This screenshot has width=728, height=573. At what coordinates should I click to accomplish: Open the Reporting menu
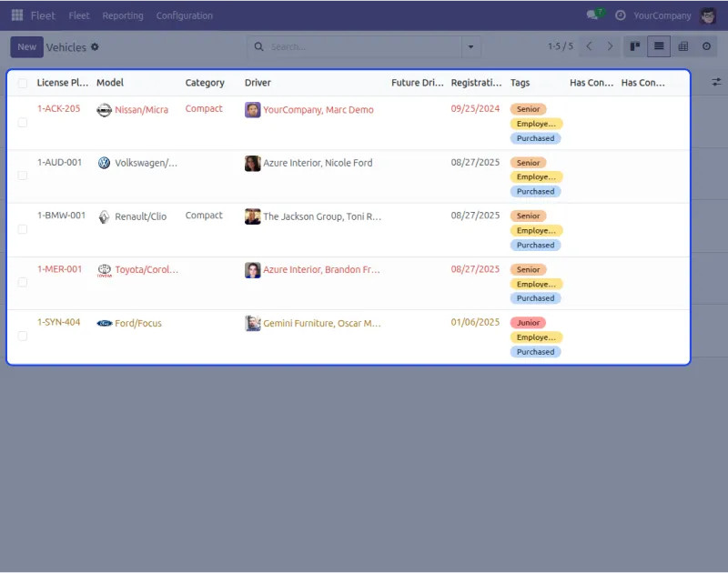tap(123, 15)
